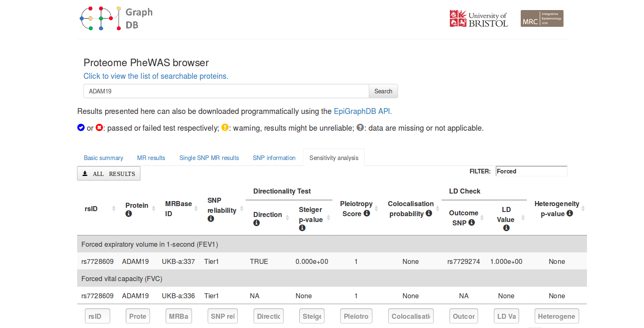Click the EpiGraphDB logo
The image size is (644, 328).
[116, 19]
